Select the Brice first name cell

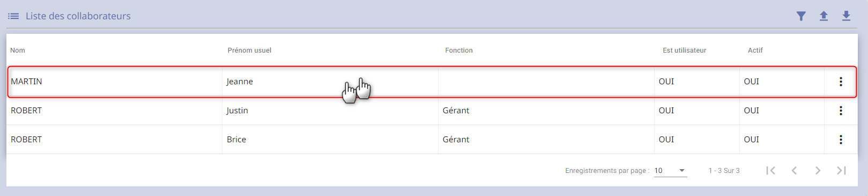pos(330,140)
